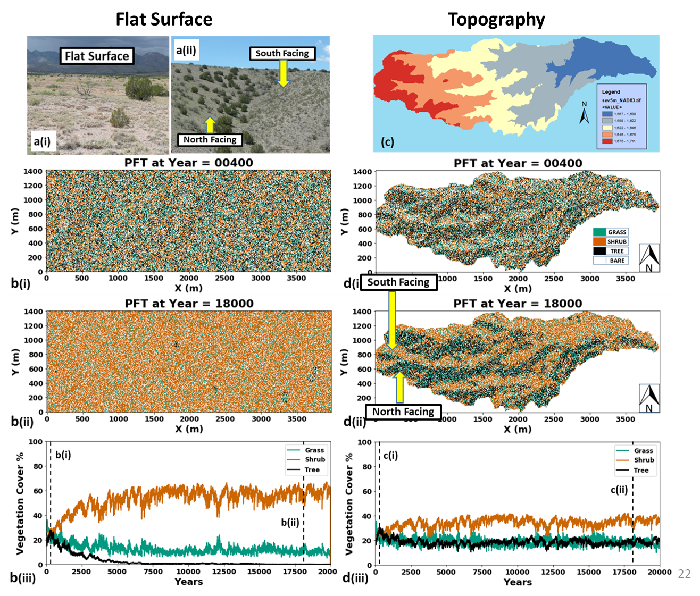
Task: Click the yellow up arrow above the watershed North Facing label
Action: (x=399, y=388)
